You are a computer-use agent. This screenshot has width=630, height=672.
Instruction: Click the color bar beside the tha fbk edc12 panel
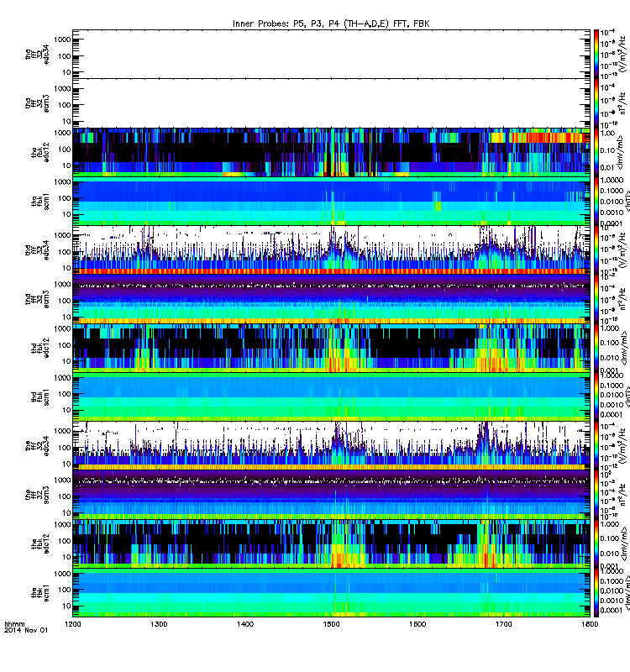[596, 152]
